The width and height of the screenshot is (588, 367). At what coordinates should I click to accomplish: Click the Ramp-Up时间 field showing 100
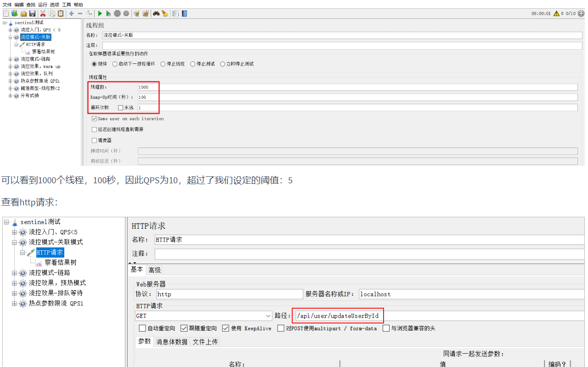[x=357, y=97]
